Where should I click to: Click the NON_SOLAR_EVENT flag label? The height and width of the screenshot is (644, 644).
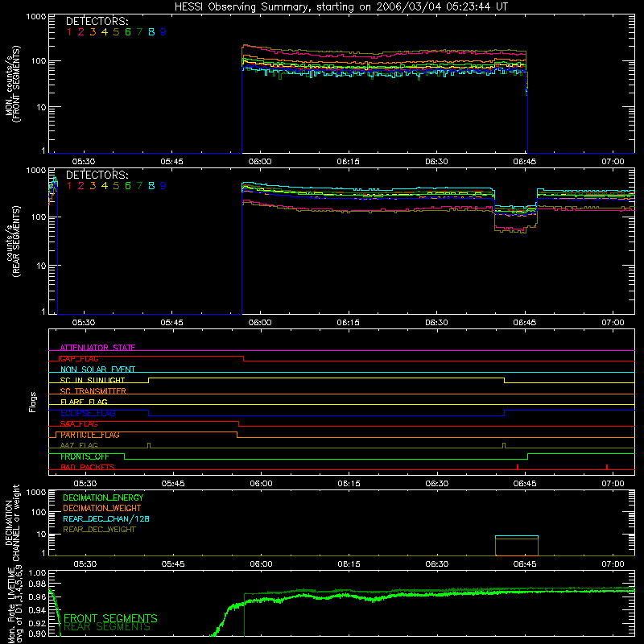pyautogui.click(x=97, y=369)
